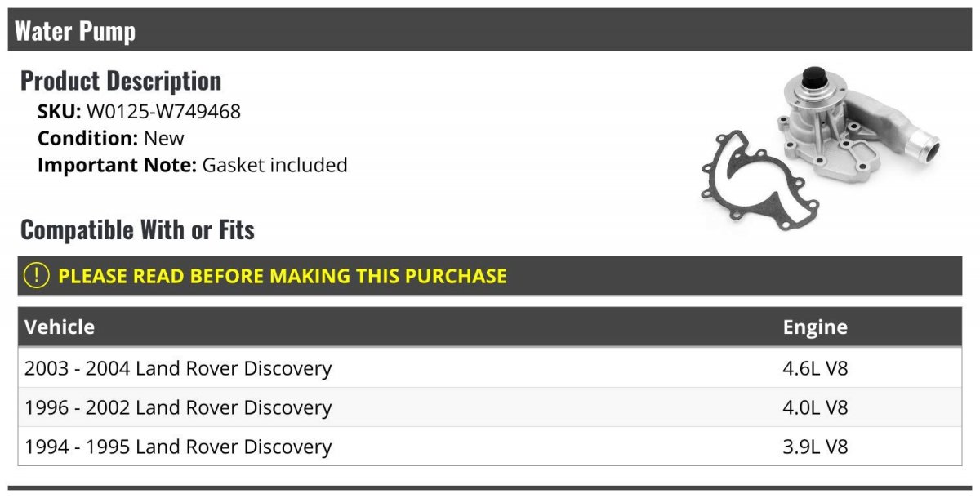
Task: Click the 4.6L V8 engine cell
Action: [x=815, y=368]
